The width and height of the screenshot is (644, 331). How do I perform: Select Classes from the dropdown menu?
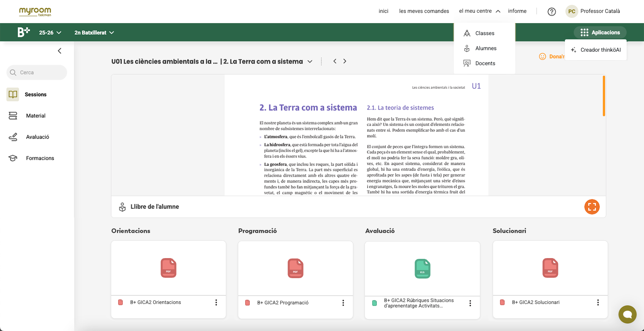(485, 33)
